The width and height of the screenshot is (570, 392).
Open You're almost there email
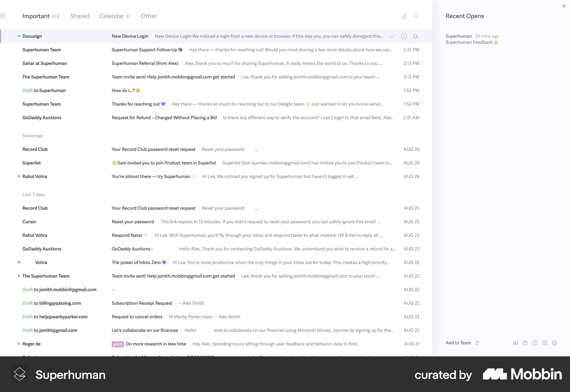pos(217,176)
